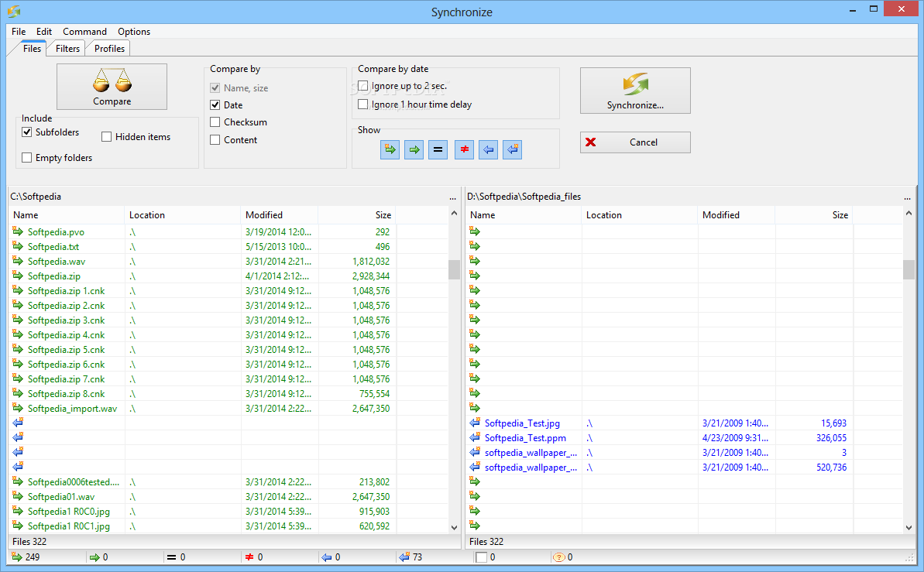Open the File menu

pyautogui.click(x=19, y=31)
